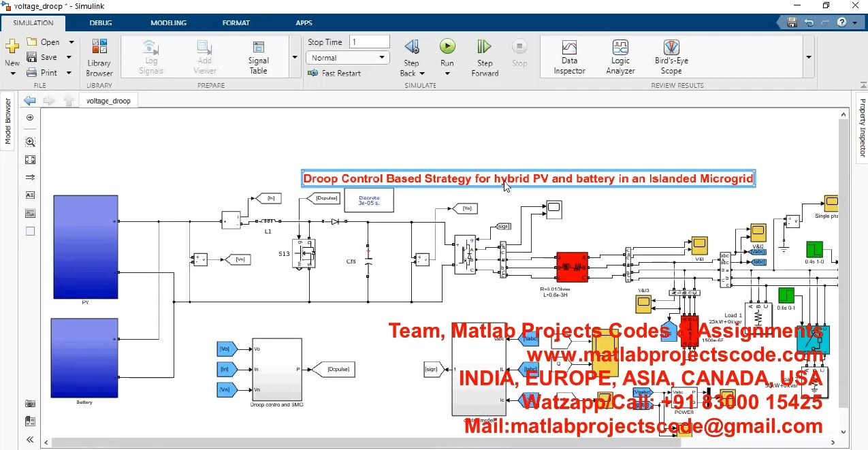Select the Annotation text tool in palette
The width and height of the screenshot is (868, 450).
[30, 195]
